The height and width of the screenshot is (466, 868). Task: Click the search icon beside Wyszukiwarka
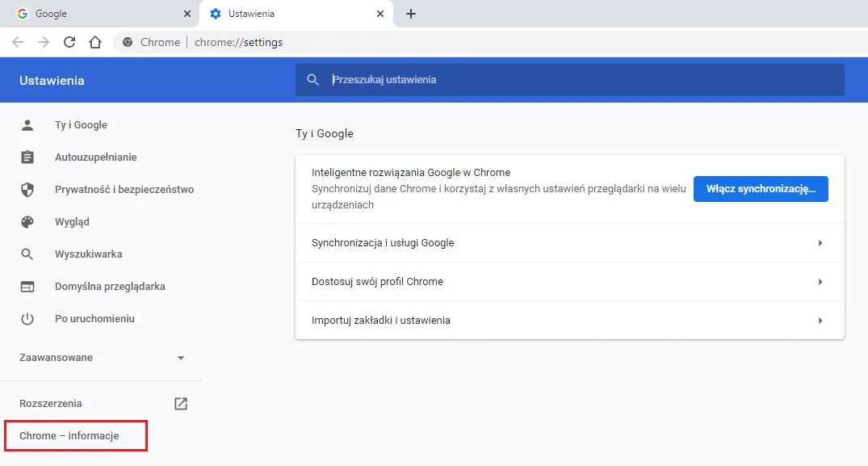27,254
